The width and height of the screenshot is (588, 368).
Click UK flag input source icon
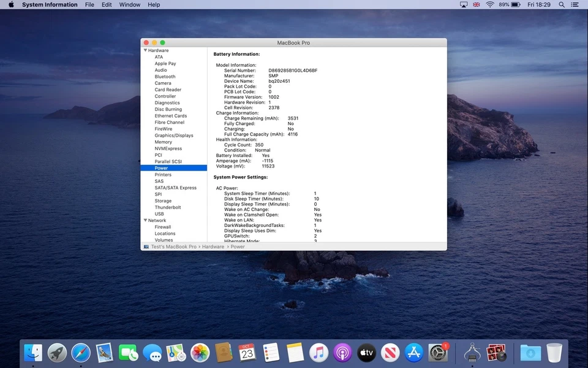[x=477, y=4]
